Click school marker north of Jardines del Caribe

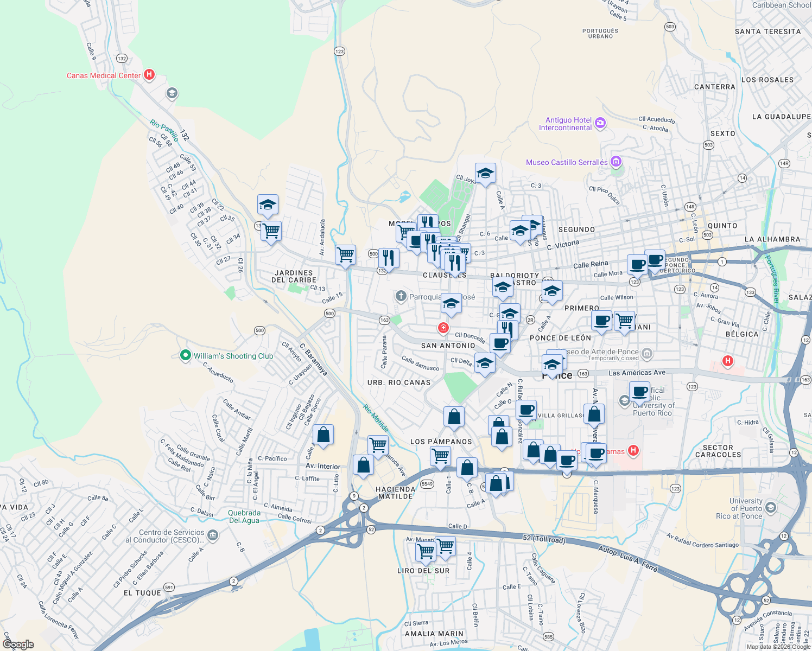268,206
